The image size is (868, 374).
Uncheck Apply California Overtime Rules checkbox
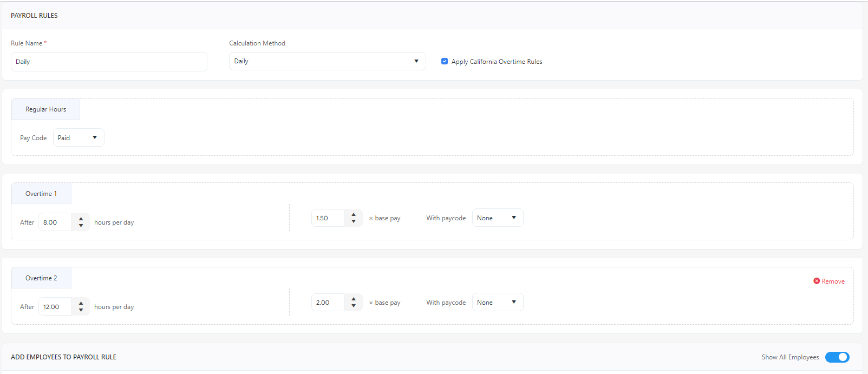click(445, 62)
